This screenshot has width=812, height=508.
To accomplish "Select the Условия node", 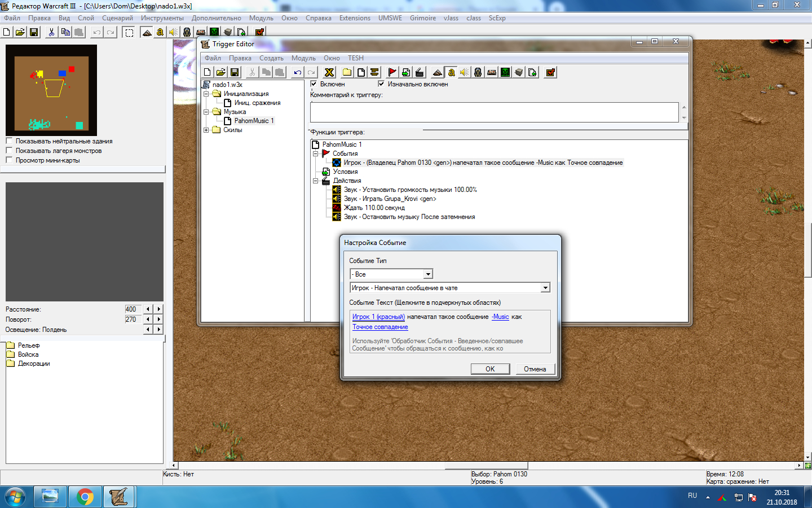I will pyautogui.click(x=345, y=172).
